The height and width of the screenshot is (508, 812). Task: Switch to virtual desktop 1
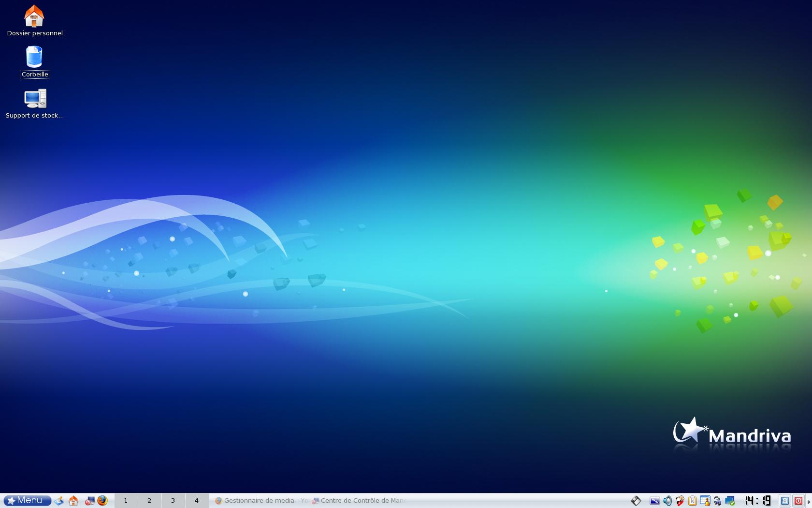click(126, 501)
